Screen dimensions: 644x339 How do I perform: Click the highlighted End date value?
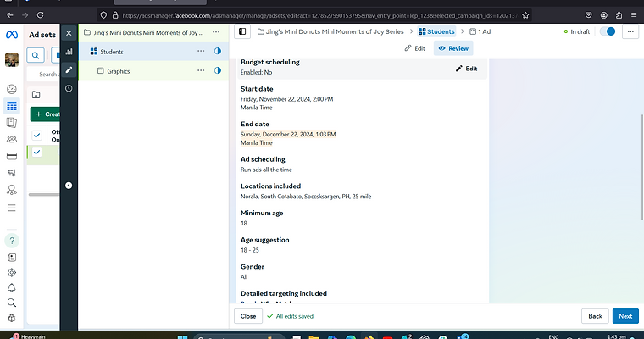click(288, 138)
